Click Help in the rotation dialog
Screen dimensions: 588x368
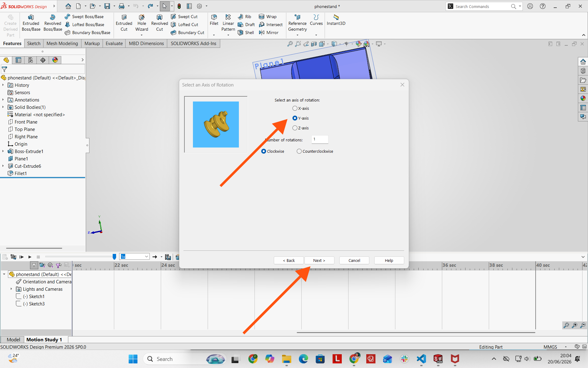point(389,260)
